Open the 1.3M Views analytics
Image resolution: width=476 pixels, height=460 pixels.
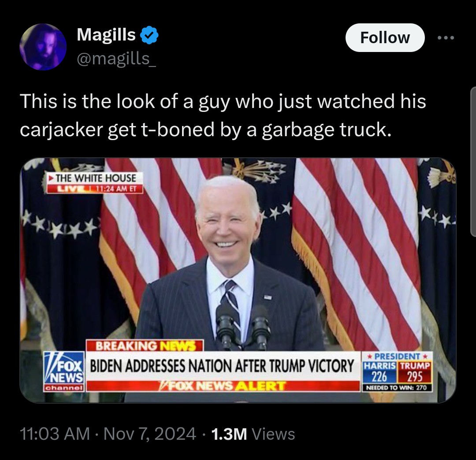tap(253, 434)
